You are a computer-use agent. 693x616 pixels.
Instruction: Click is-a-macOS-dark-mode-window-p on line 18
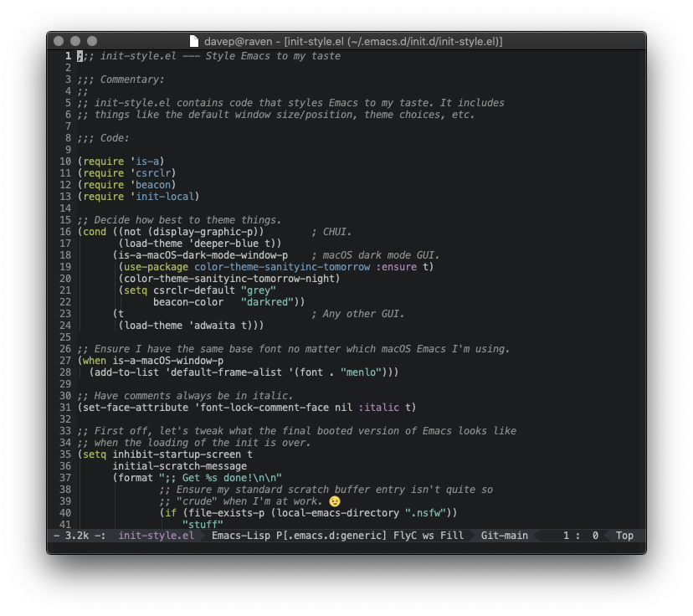(203, 255)
